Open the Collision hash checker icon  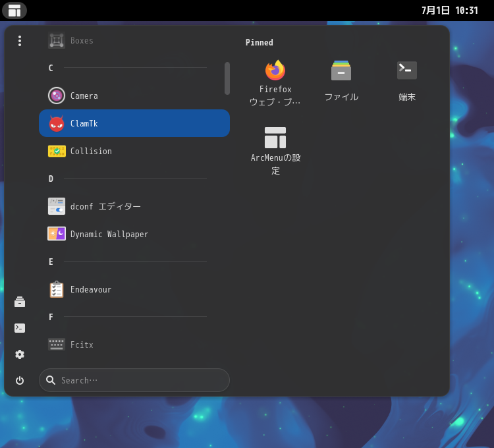tap(57, 152)
